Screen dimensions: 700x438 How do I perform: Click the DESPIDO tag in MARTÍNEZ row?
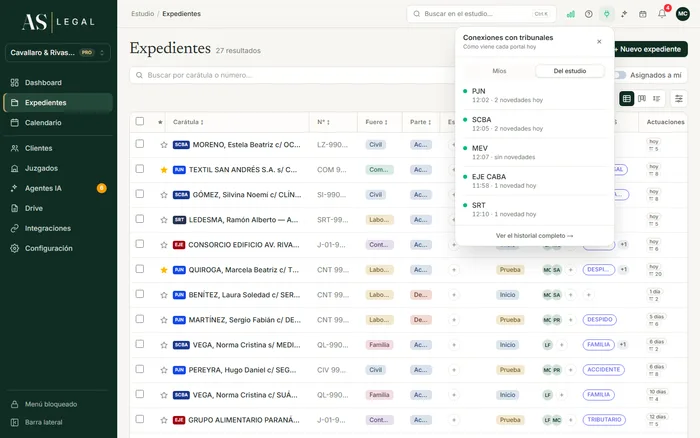point(600,320)
